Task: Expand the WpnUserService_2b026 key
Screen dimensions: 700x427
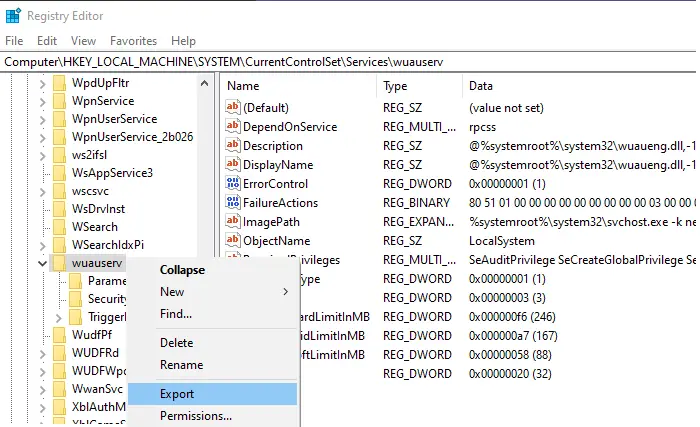Action: pos(42,137)
